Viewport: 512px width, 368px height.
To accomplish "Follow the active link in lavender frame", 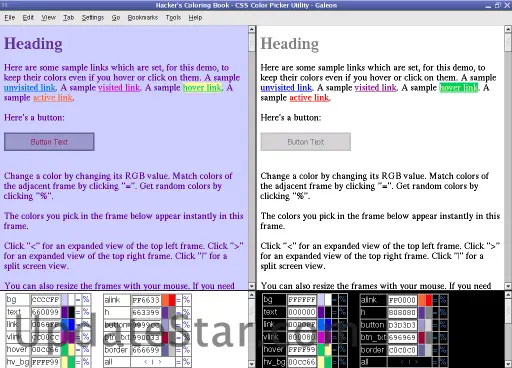I will pos(53,98).
